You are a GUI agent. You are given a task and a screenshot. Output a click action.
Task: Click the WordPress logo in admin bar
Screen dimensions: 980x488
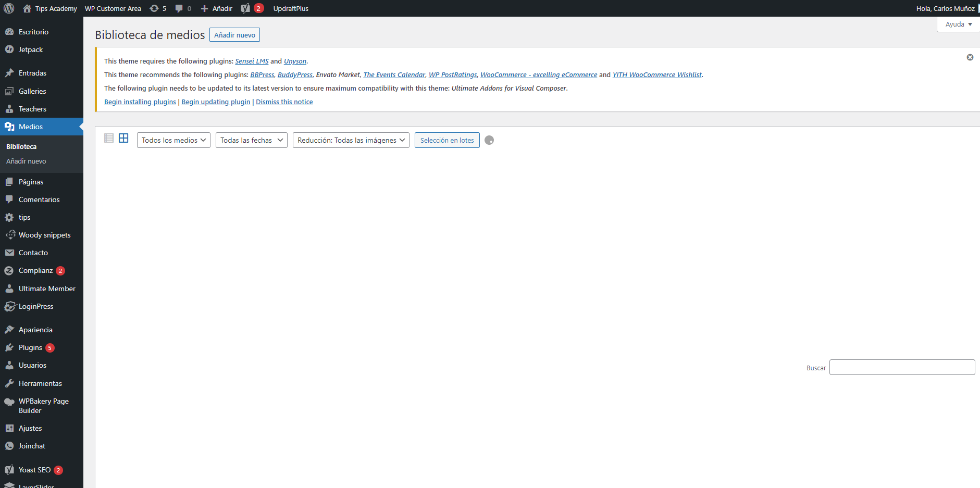[9, 8]
